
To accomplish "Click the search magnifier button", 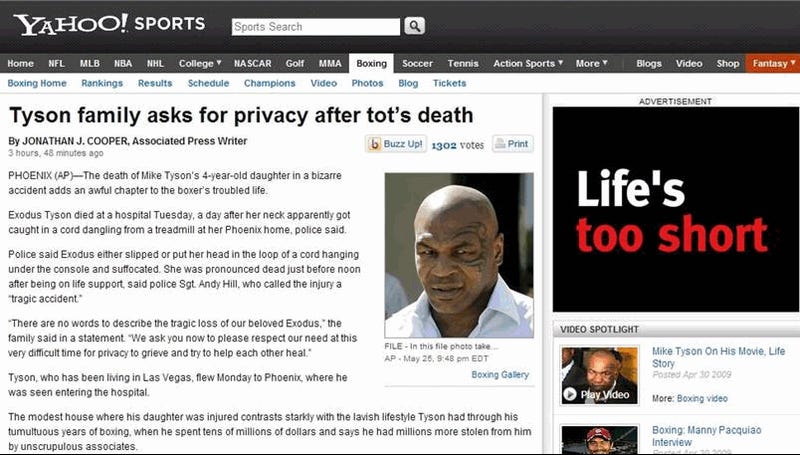I will [x=414, y=26].
